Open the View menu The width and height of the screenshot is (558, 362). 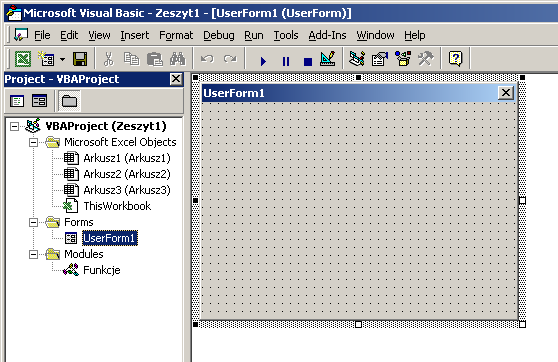click(x=99, y=35)
